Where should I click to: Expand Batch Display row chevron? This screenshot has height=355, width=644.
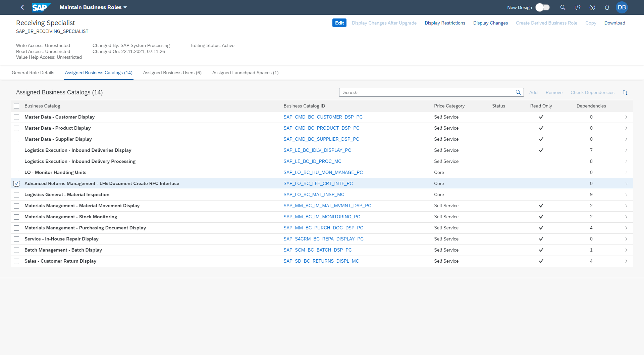[x=626, y=250]
